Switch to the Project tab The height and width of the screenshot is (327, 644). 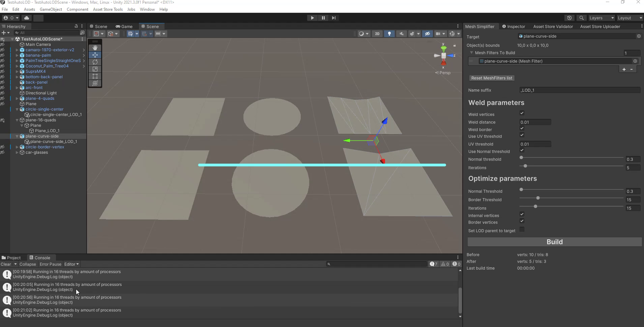point(11,258)
